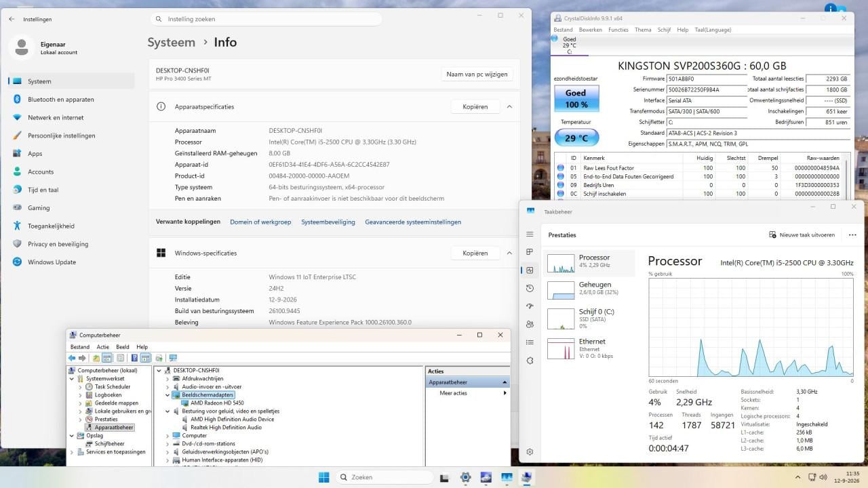
Task: Select Netwerk en internet in Settings sidebar
Action: click(x=71, y=117)
